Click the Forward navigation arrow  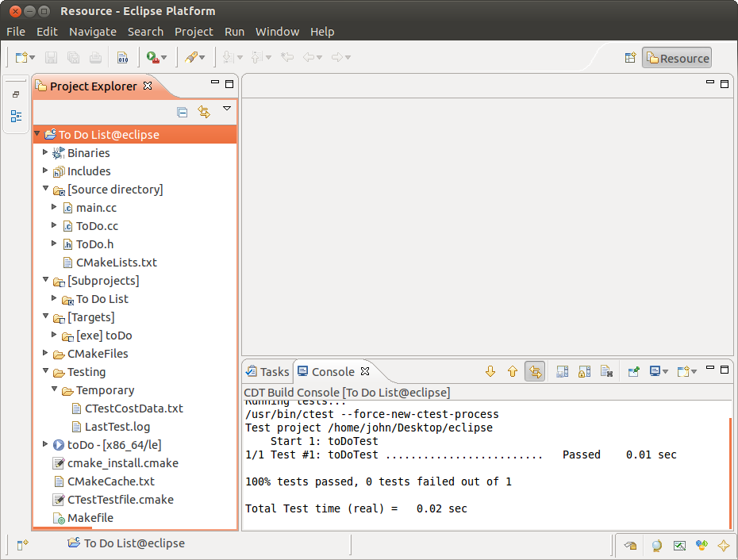337,57
